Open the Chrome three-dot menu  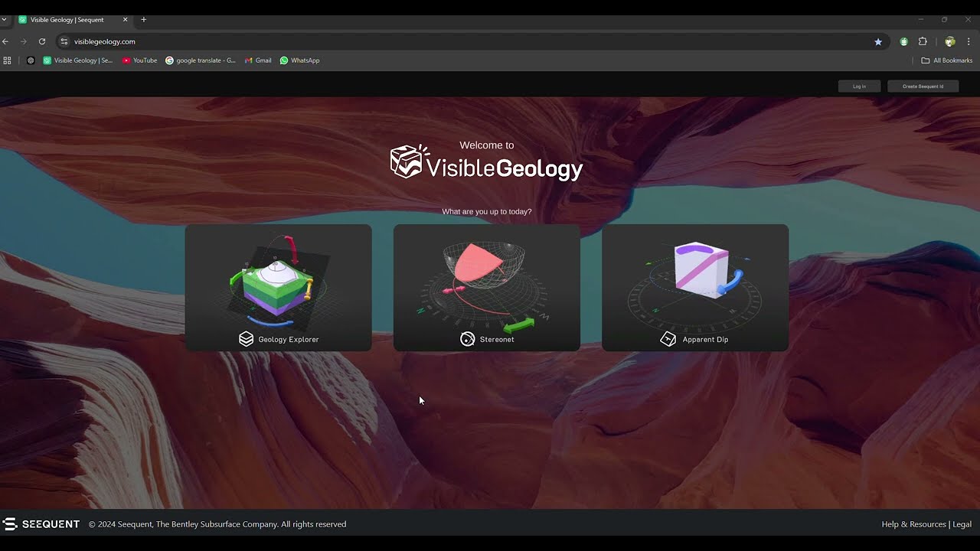click(x=969, y=41)
